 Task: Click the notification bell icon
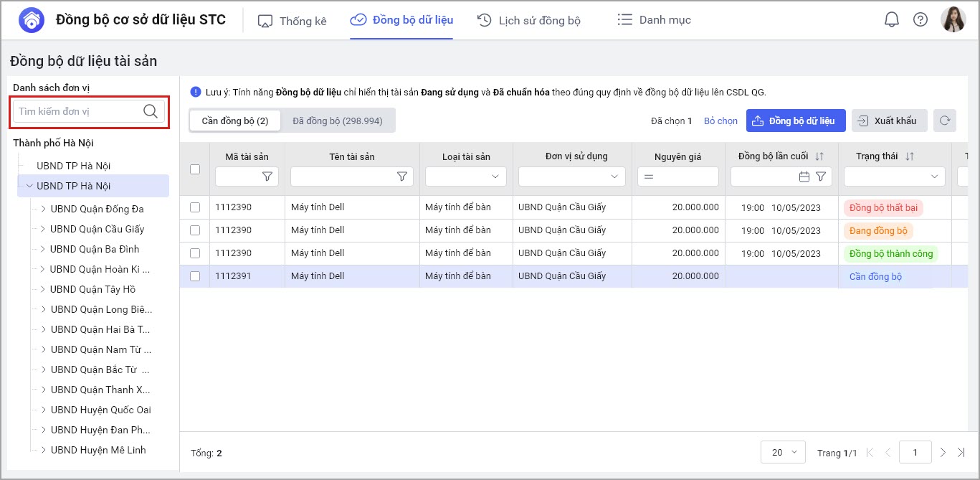(891, 20)
